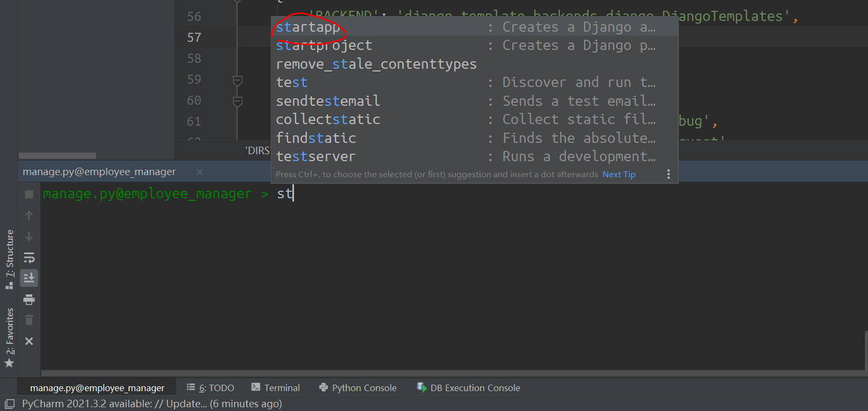868x411 pixels.
Task: Choose startproject suggestion
Action: (475, 46)
